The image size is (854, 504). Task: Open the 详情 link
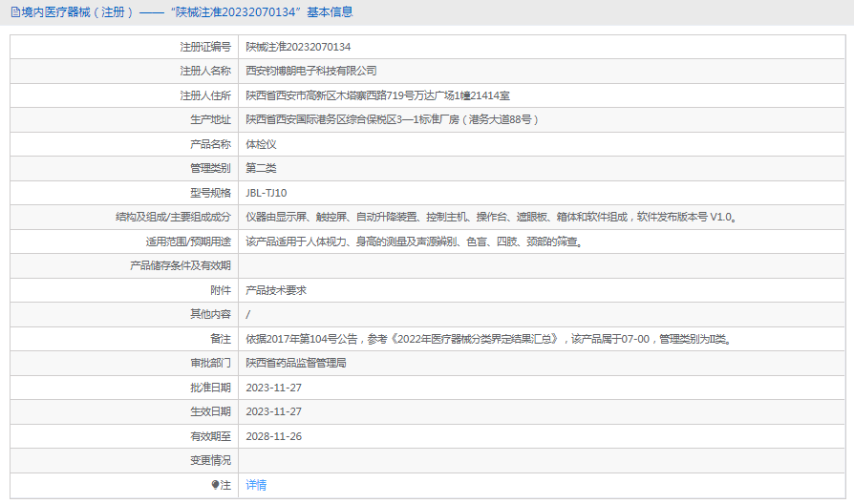pos(256,485)
